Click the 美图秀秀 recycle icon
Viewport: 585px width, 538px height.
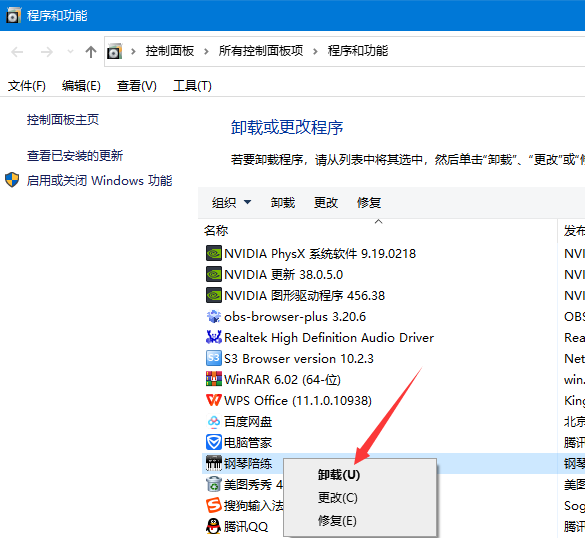coord(214,484)
